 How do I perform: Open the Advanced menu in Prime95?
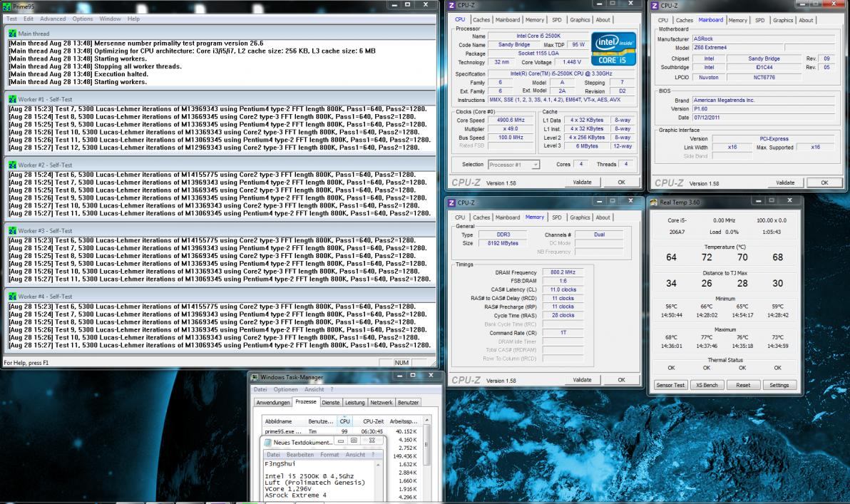[53, 19]
